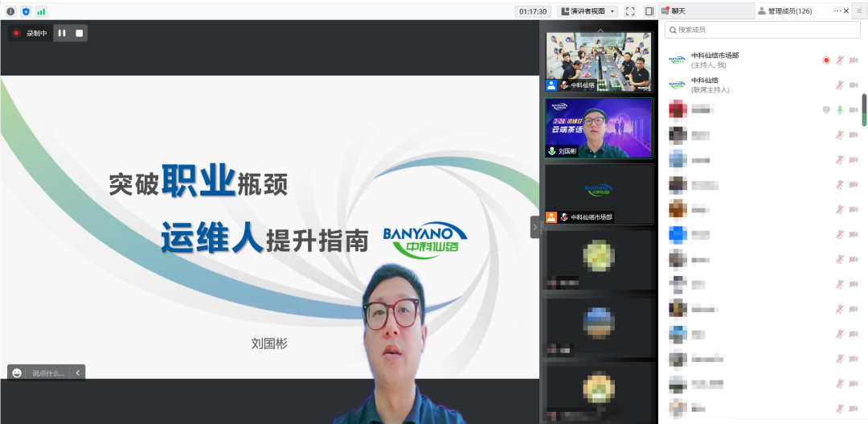
Task: Click the host's red recording status icon
Action: click(826, 60)
